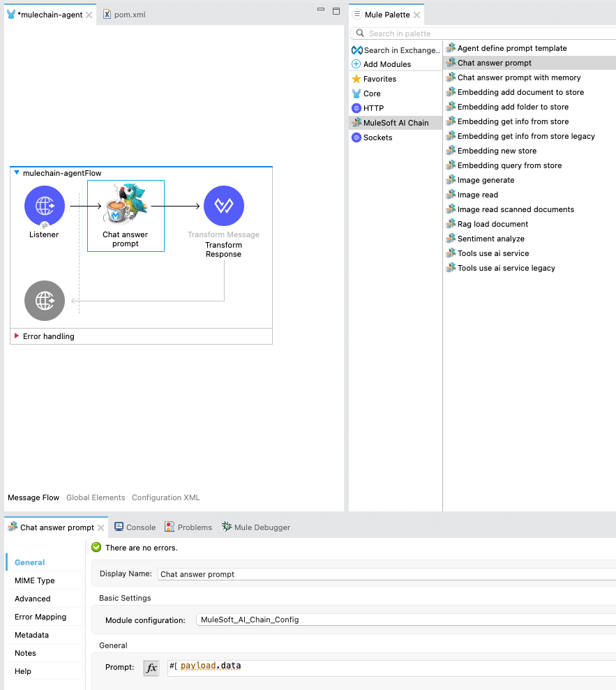Select Favorites star in palette
The height and width of the screenshot is (690, 616).
coord(356,79)
